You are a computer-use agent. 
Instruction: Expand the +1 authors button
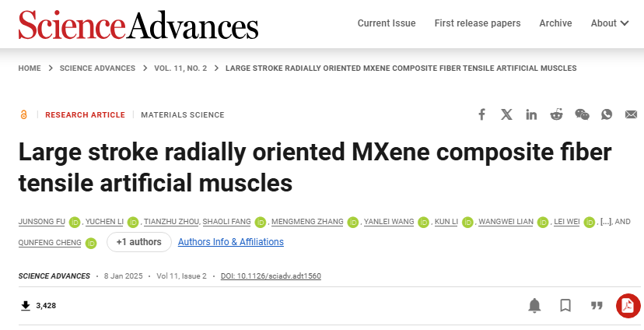138,242
